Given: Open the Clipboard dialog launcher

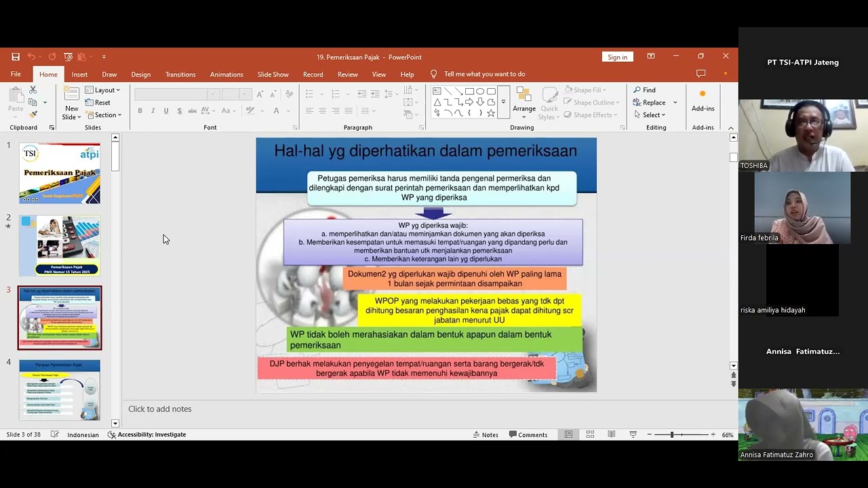Looking at the screenshot, I should [52, 127].
